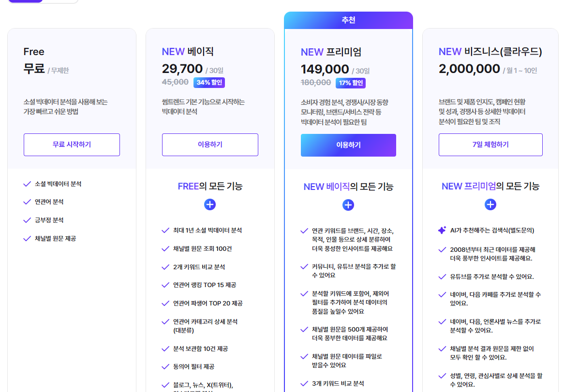Click the 7일 체험하기 button on the Business plan

coord(490,145)
